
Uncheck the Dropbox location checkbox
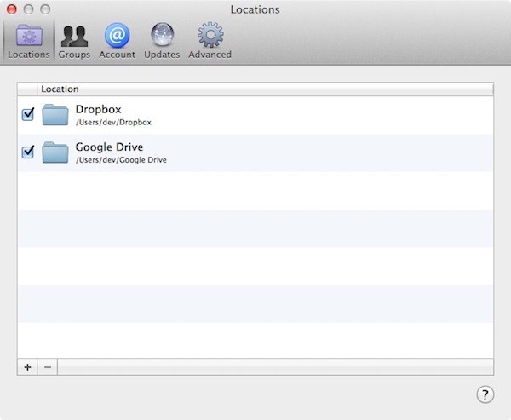click(x=28, y=114)
